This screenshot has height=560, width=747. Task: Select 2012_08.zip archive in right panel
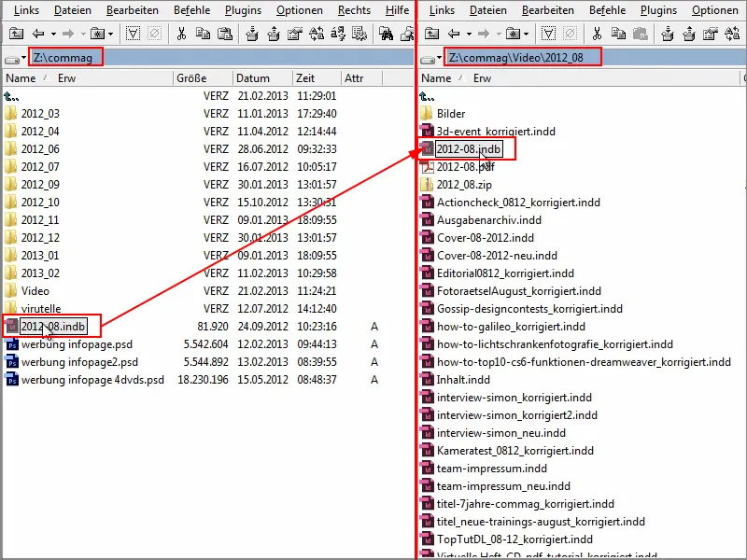coord(464,185)
